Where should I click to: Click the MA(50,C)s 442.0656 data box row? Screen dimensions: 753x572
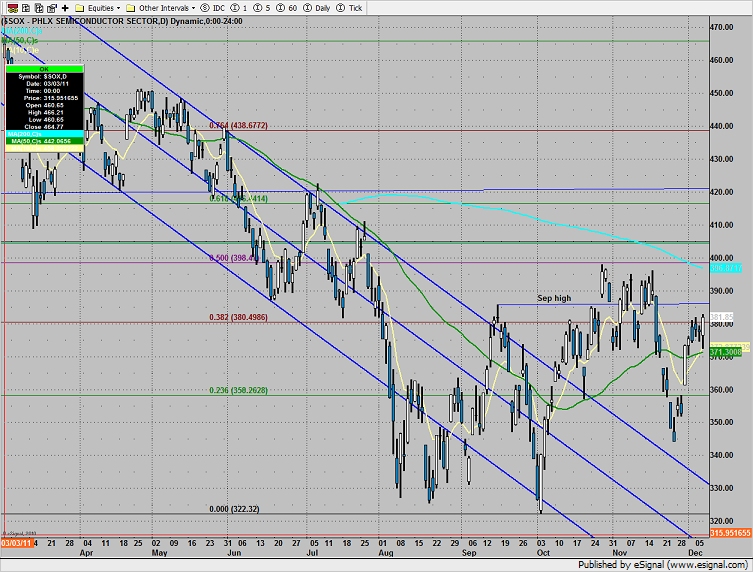(44, 141)
